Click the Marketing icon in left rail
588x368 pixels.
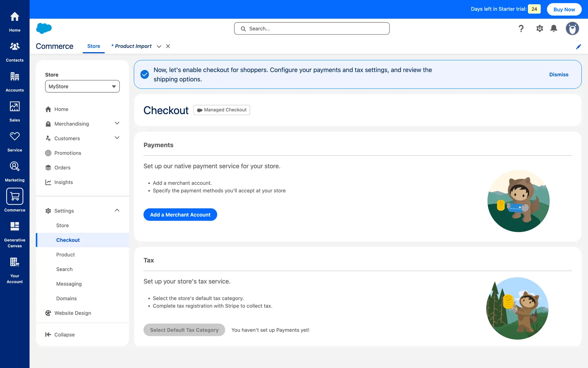15,167
